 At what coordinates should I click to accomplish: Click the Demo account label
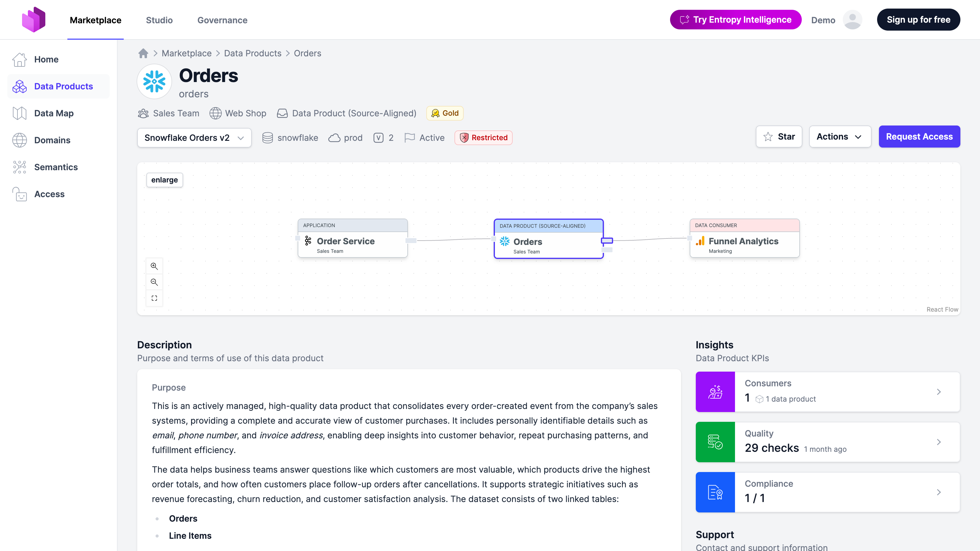coord(823,20)
